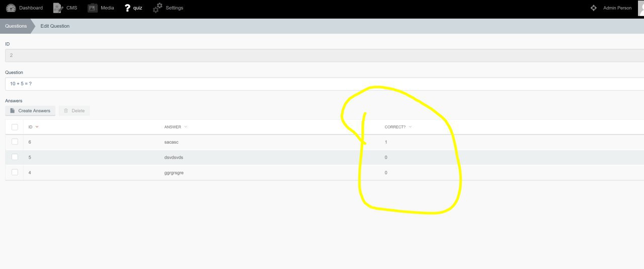Click the user avatar thumbnail
Viewport: 644px width, 269px height.
coord(640,8)
